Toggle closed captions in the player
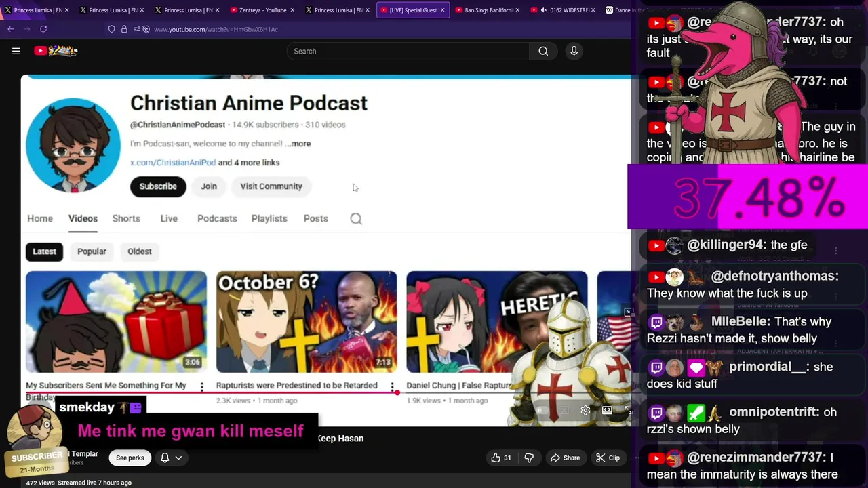Viewport: 868px width, 488px height. tap(564, 410)
